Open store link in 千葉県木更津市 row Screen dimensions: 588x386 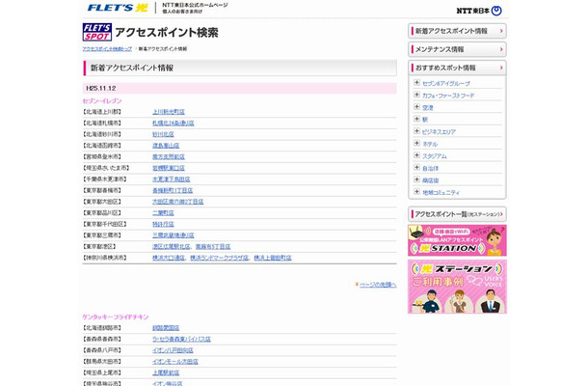pos(171,179)
